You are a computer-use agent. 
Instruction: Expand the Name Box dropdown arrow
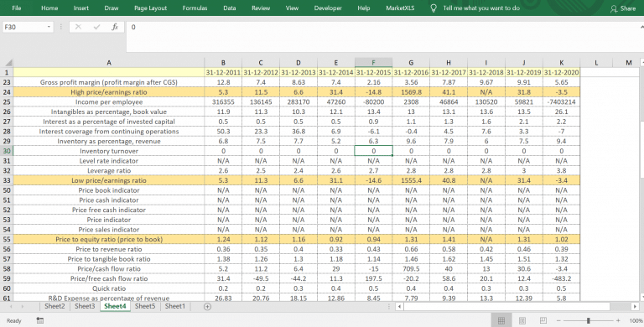point(49,27)
